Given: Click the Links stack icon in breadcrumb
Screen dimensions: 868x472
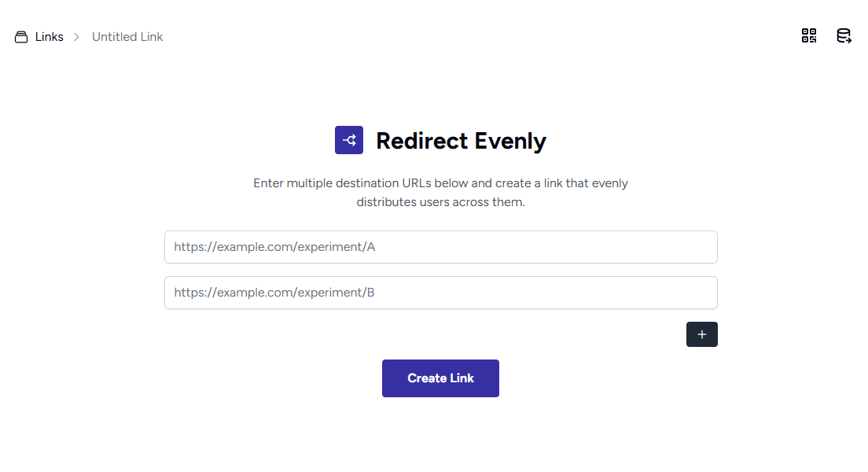Looking at the screenshot, I should click(21, 37).
